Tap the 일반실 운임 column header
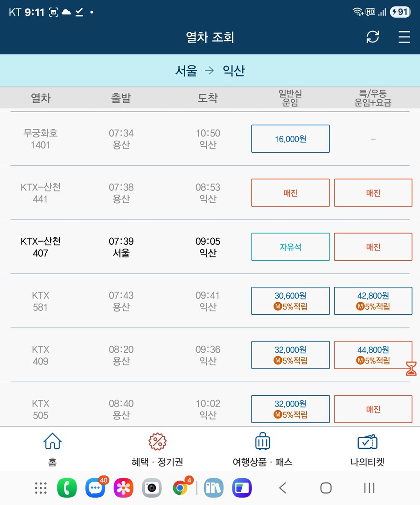The image size is (420, 505). pyautogui.click(x=290, y=98)
